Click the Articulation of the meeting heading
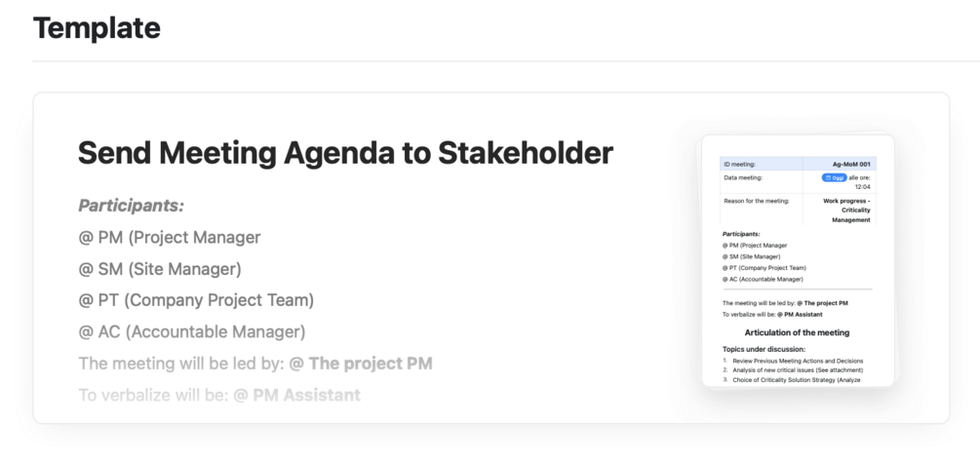This screenshot has width=980, height=461. point(797,332)
